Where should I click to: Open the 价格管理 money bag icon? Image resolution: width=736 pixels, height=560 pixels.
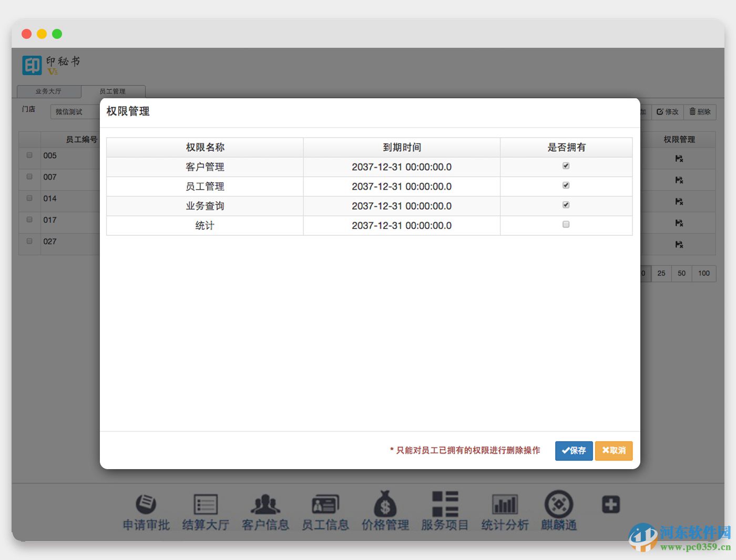(x=385, y=509)
